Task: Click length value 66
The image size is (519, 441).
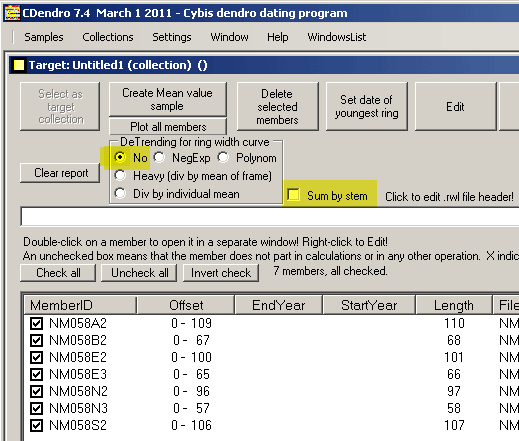Action: click(x=454, y=374)
